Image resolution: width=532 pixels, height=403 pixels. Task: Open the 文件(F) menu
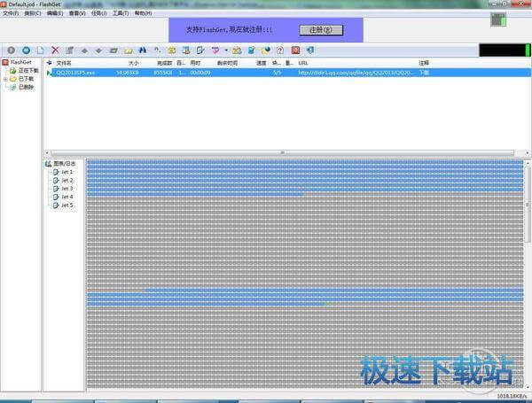pyautogui.click(x=11, y=13)
